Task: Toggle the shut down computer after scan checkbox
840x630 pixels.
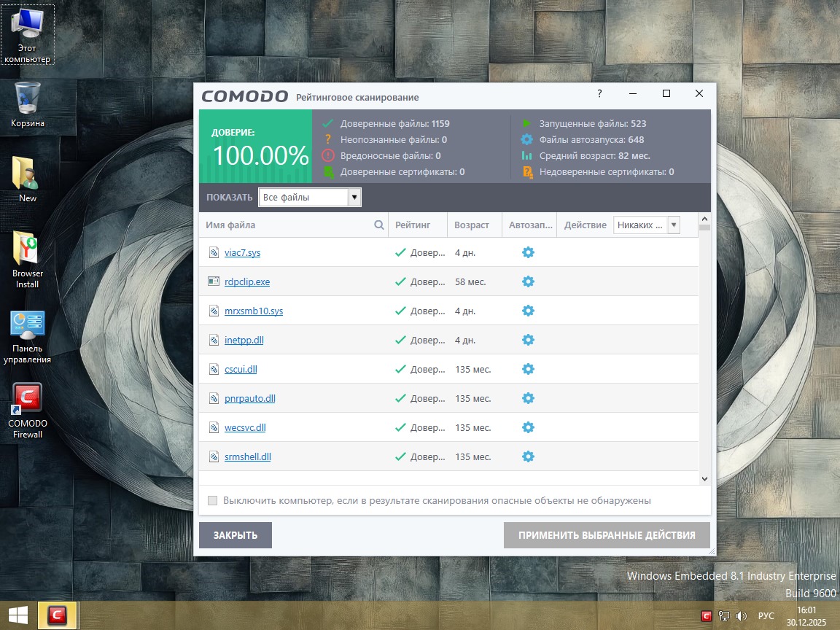Action: point(213,501)
